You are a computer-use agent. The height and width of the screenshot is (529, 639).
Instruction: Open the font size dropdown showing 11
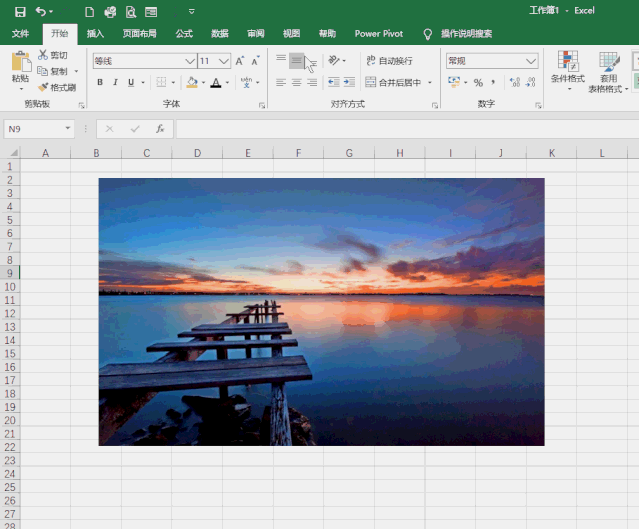point(224,61)
